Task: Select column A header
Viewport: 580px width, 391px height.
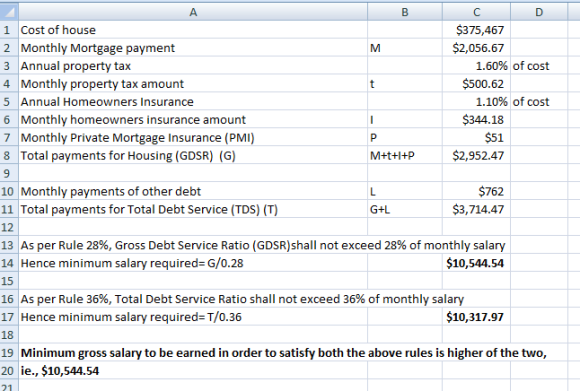Action: [x=193, y=12]
